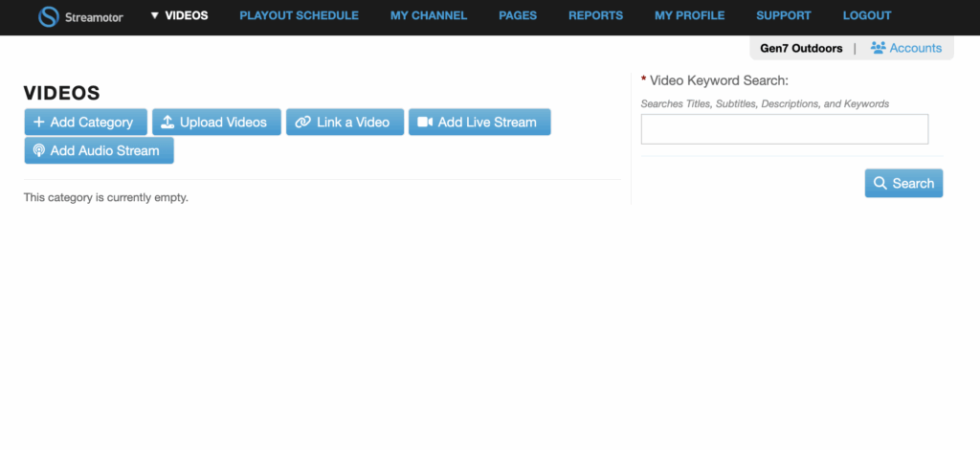The height and width of the screenshot is (450, 980).
Task: Focus the Video Keyword Search field
Action: [784, 129]
